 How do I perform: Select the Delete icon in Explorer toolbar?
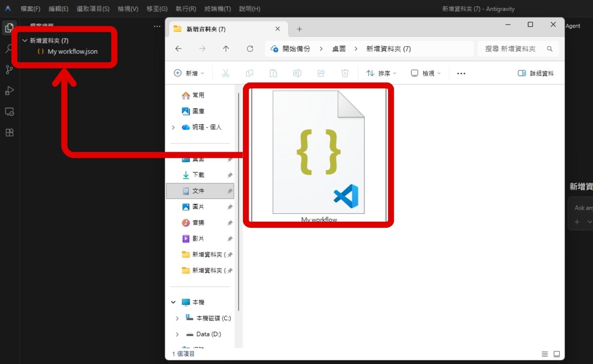pyautogui.click(x=345, y=73)
